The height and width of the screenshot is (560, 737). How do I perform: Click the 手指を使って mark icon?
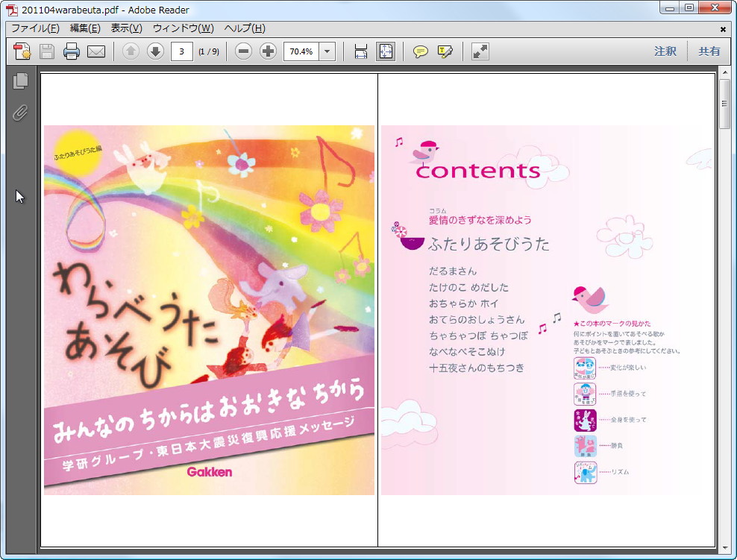[x=585, y=394]
